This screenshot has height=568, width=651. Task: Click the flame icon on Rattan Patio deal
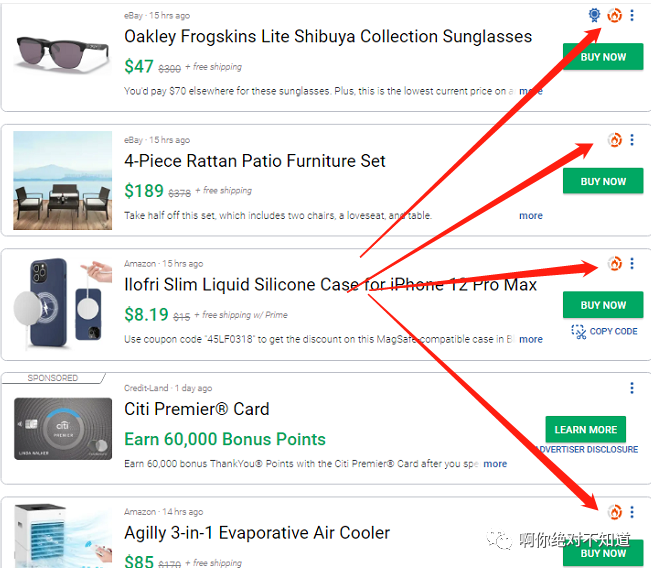coord(615,140)
